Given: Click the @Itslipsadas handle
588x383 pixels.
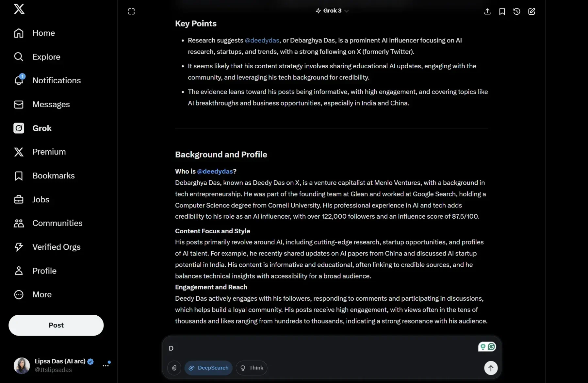Looking at the screenshot, I should (x=53, y=370).
